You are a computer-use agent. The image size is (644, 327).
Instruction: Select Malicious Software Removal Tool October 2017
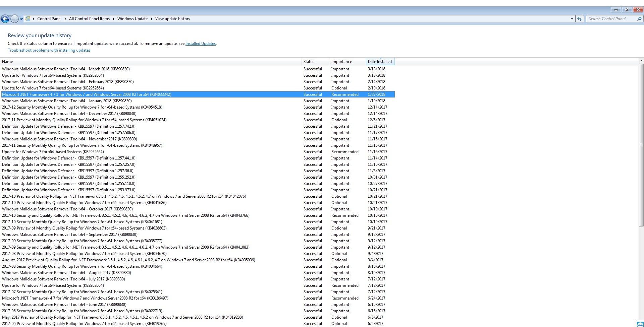point(198,209)
